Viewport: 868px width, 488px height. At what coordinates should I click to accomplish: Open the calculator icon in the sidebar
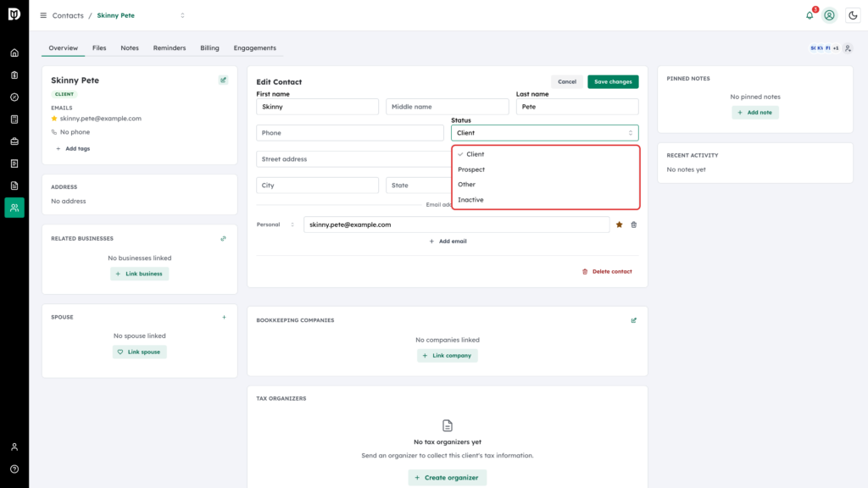pos(14,119)
